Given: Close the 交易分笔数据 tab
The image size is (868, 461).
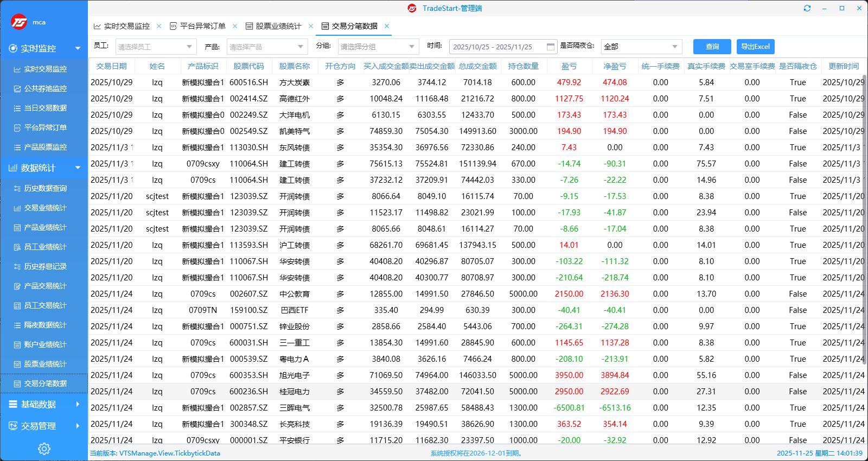Looking at the screenshot, I should pos(387,26).
